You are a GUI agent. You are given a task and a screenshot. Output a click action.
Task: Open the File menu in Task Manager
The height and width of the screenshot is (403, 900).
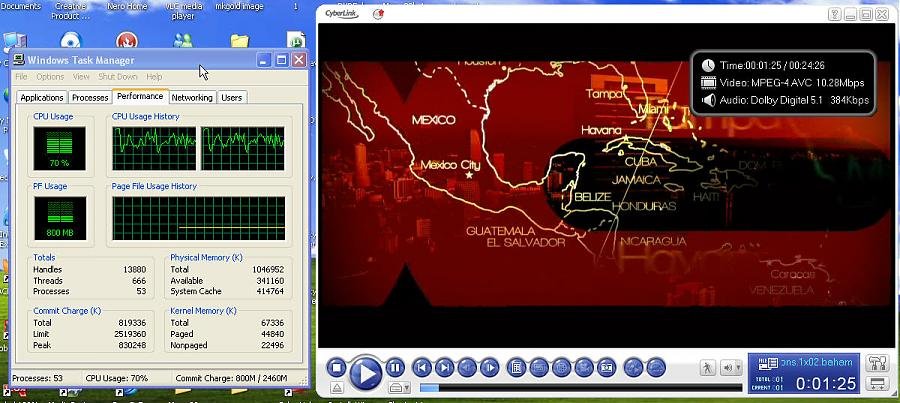coord(21,77)
